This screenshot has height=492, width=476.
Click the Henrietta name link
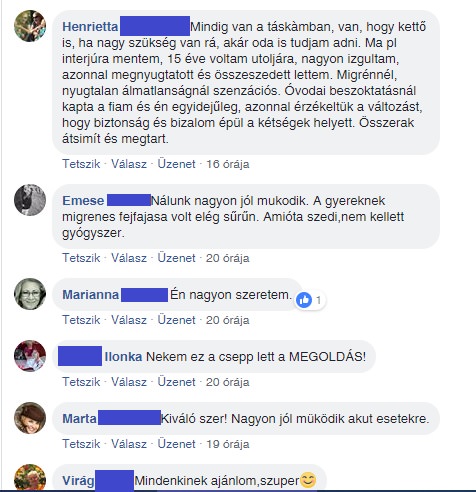click(x=90, y=27)
